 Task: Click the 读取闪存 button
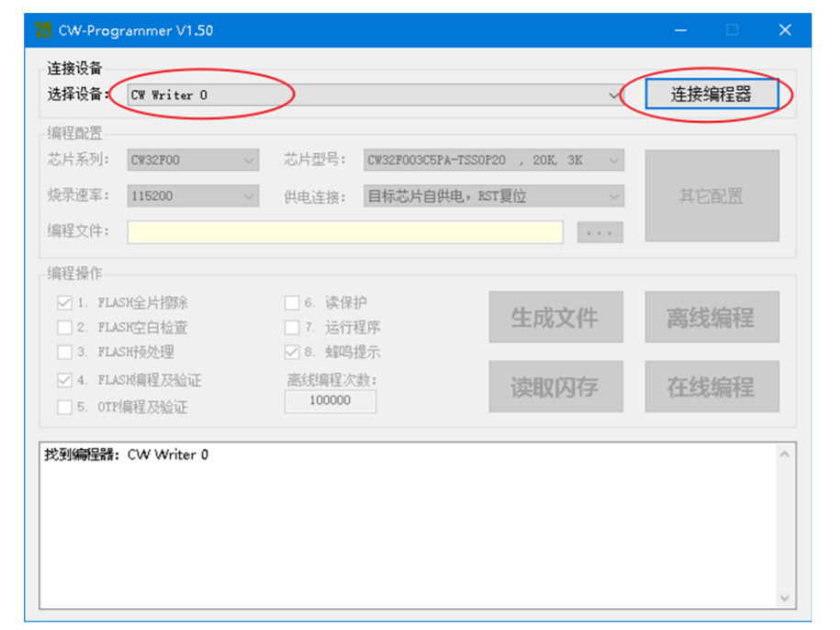point(555,387)
